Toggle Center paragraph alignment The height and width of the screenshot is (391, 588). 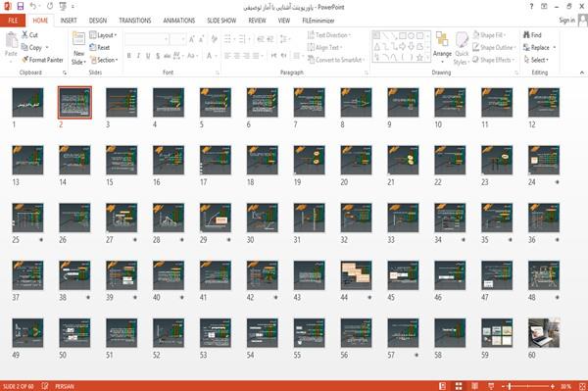(x=236, y=56)
